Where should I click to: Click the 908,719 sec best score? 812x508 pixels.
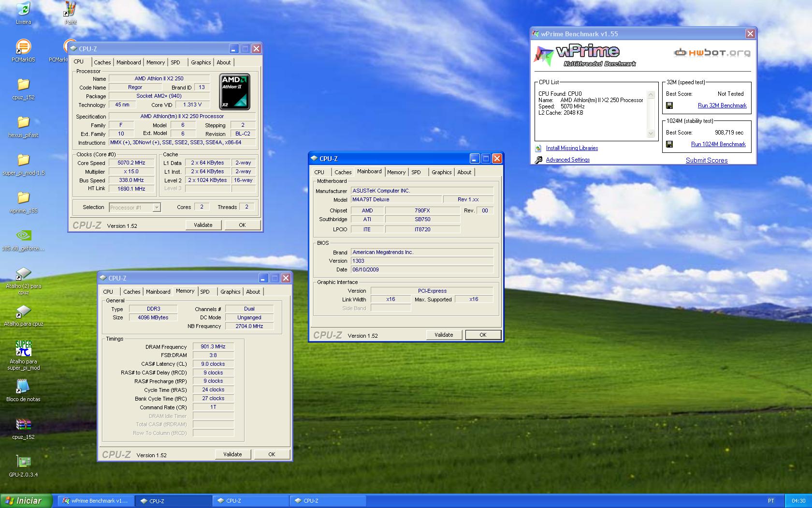pyautogui.click(x=729, y=133)
